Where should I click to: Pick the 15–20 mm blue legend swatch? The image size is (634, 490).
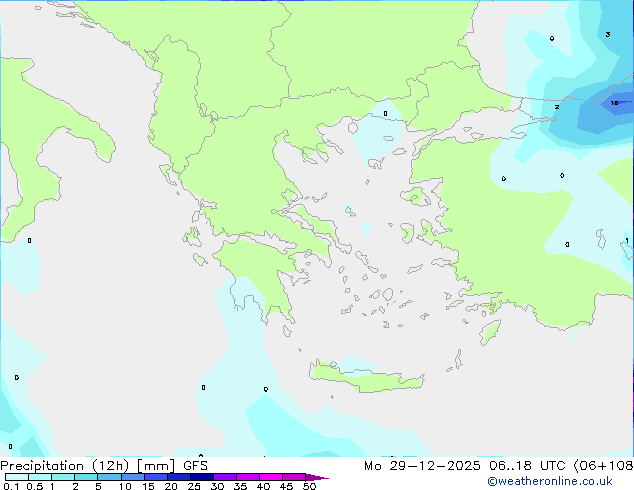[156, 477]
